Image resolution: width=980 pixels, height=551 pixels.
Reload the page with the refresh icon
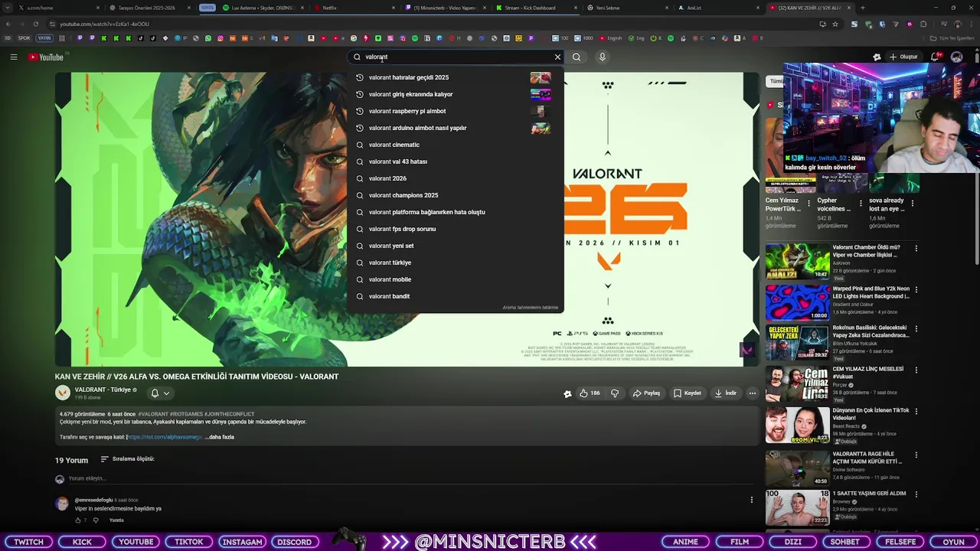point(35,24)
